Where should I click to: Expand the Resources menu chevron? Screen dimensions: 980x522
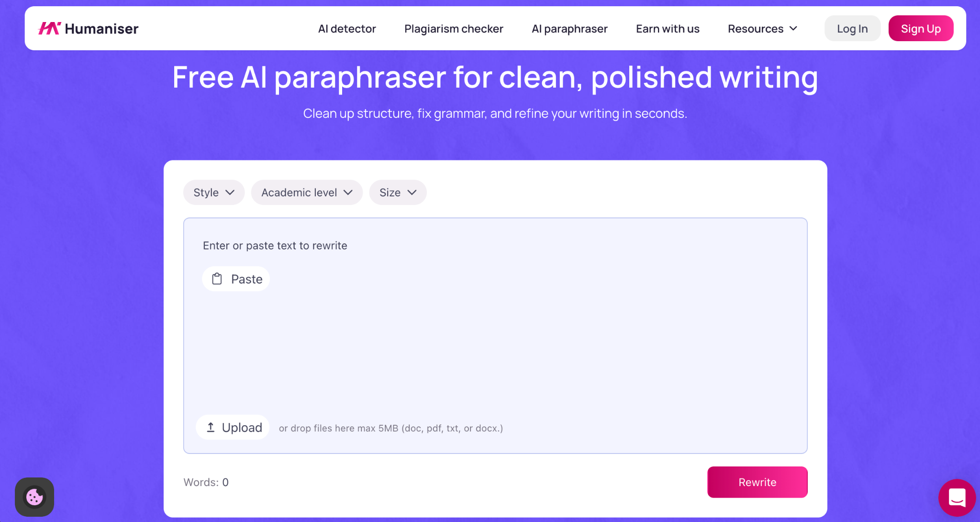tap(793, 29)
